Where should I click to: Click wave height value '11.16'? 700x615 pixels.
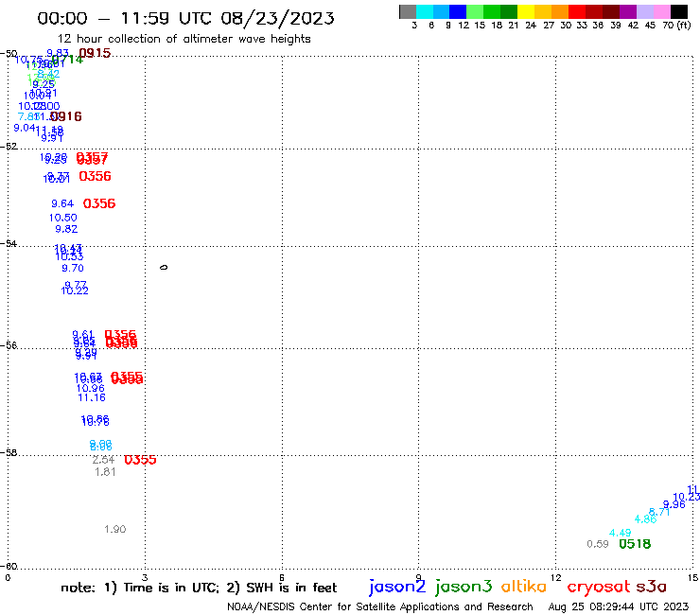click(x=92, y=398)
